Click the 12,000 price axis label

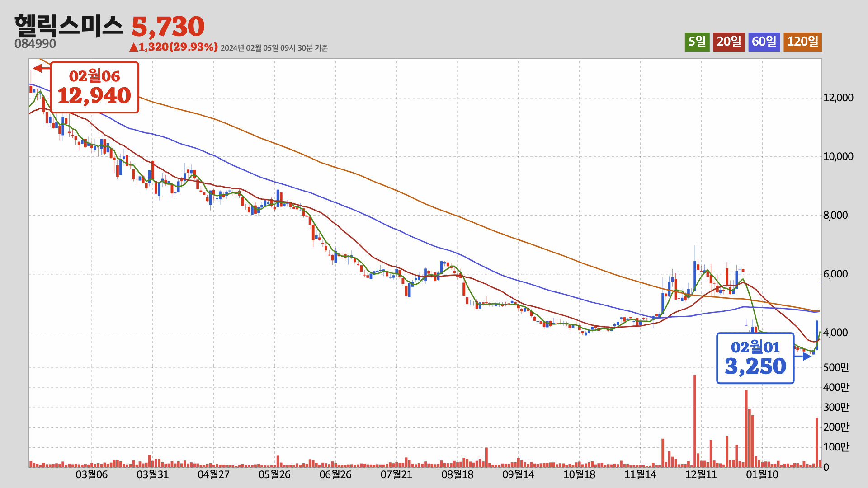[838, 98]
